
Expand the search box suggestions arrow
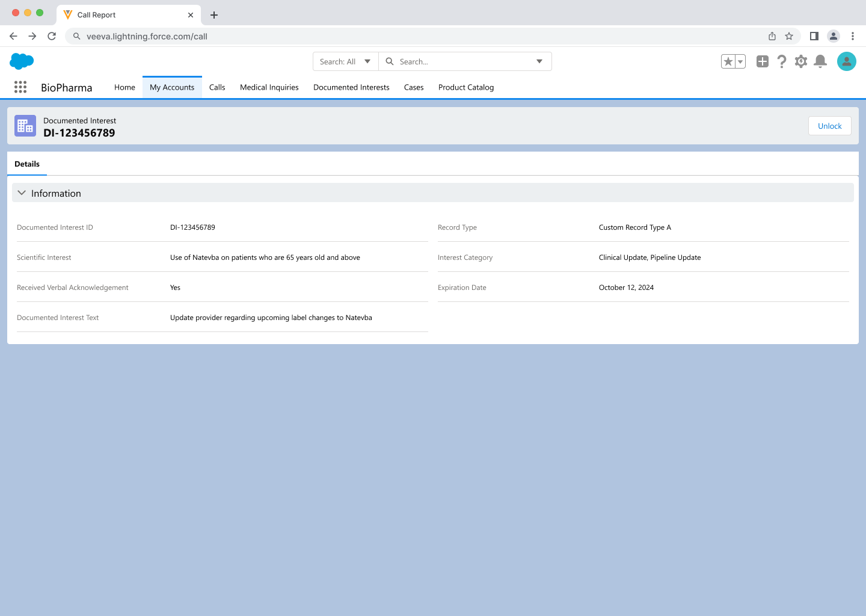539,61
